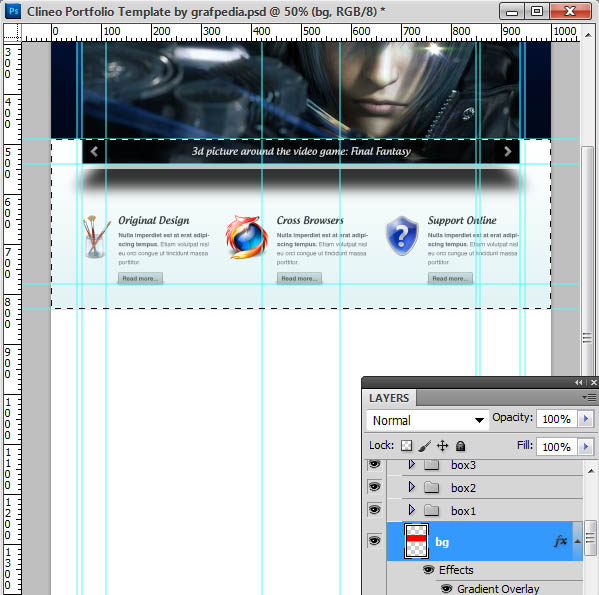Click Layers list scroll up arrow
Screen dimensions: 599x595
tap(591, 471)
